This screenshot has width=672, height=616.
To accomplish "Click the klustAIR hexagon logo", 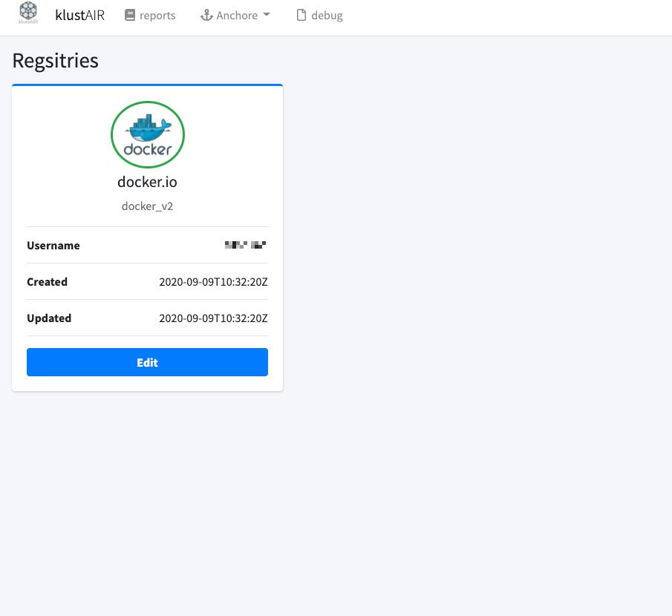I will tap(28, 13).
